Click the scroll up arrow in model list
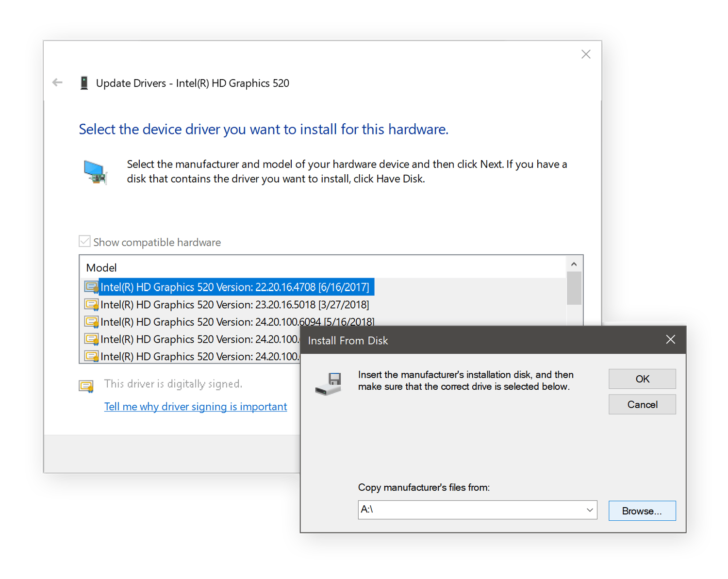Viewport: 728px width, 579px height. (x=574, y=264)
